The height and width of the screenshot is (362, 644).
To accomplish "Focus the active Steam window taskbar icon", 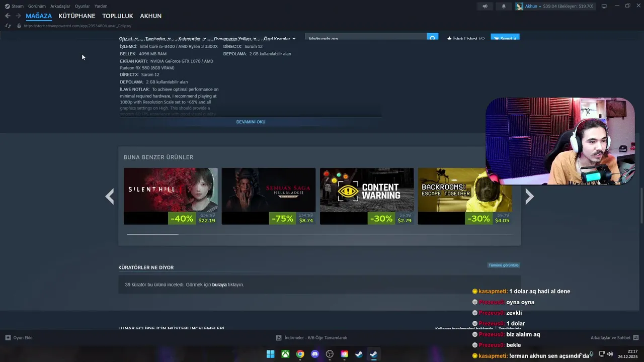I will pos(373,354).
